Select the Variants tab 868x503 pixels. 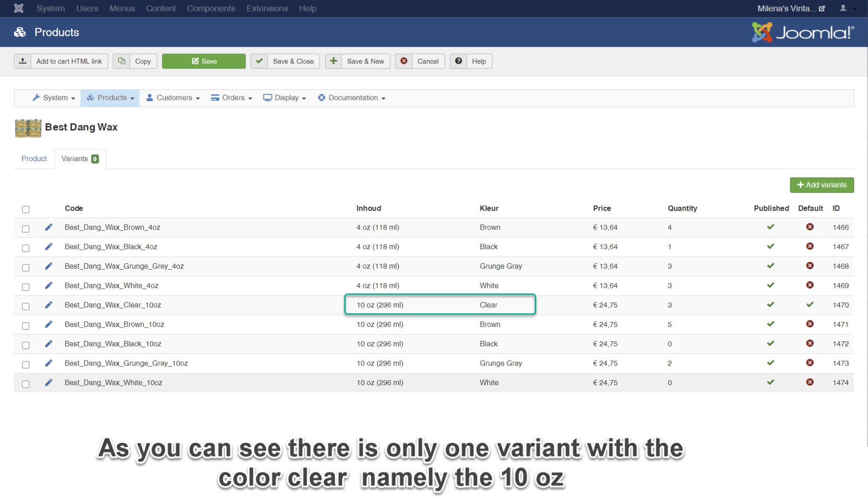80,159
